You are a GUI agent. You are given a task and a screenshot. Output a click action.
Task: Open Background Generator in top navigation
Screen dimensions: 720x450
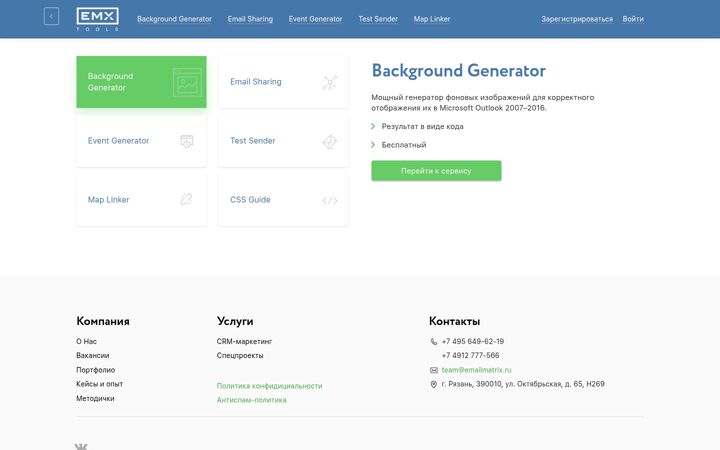174,19
